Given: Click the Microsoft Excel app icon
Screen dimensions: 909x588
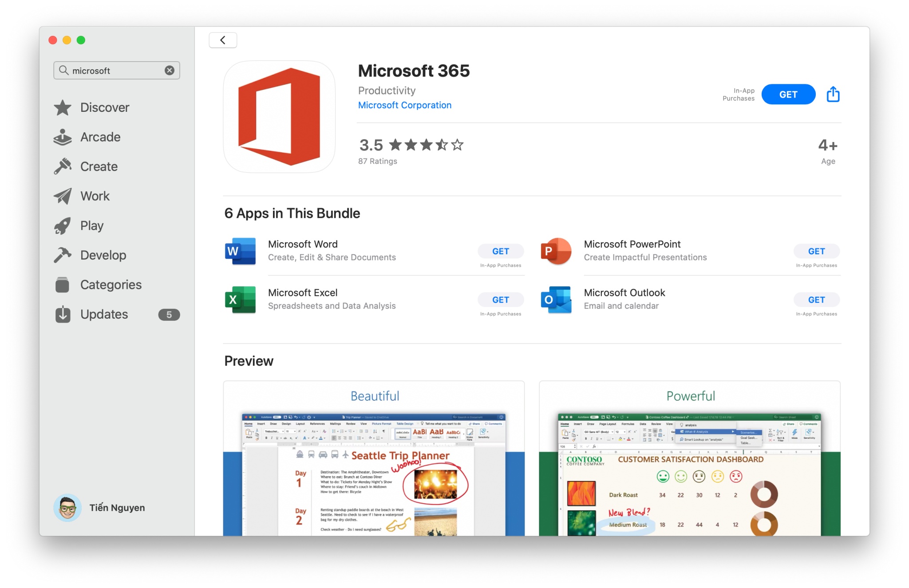Looking at the screenshot, I should point(241,300).
